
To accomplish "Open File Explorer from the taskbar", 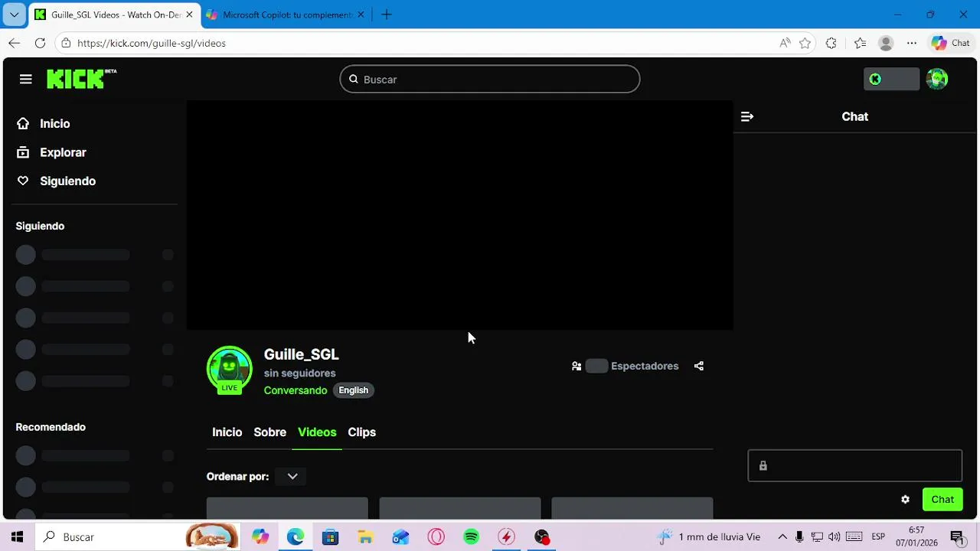I will point(365,537).
